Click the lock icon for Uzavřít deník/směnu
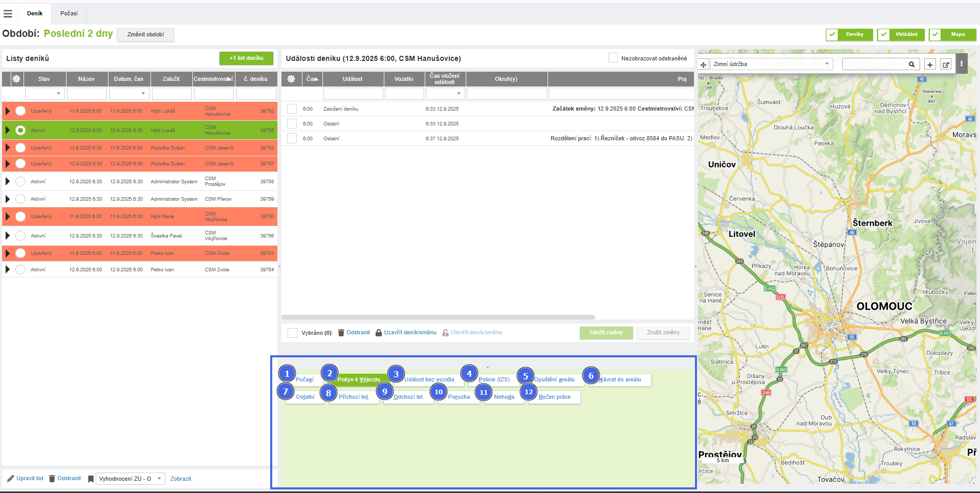The height and width of the screenshot is (493, 980). (379, 333)
